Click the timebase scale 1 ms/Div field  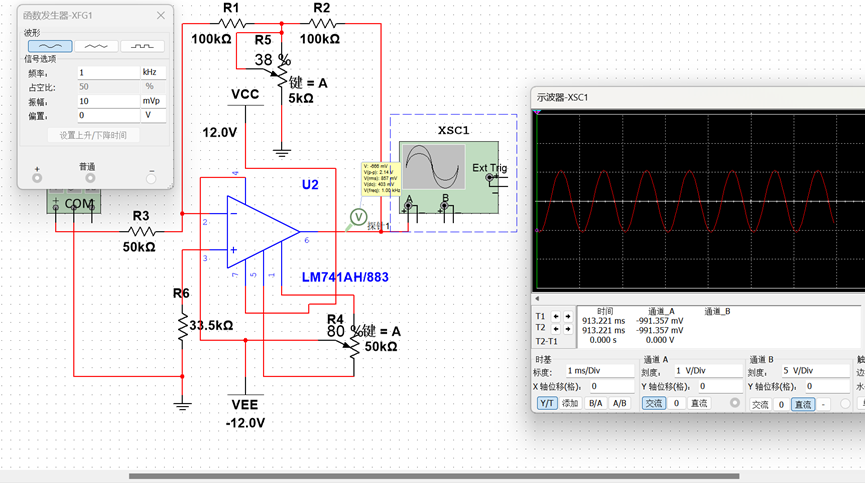click(599, 371)
